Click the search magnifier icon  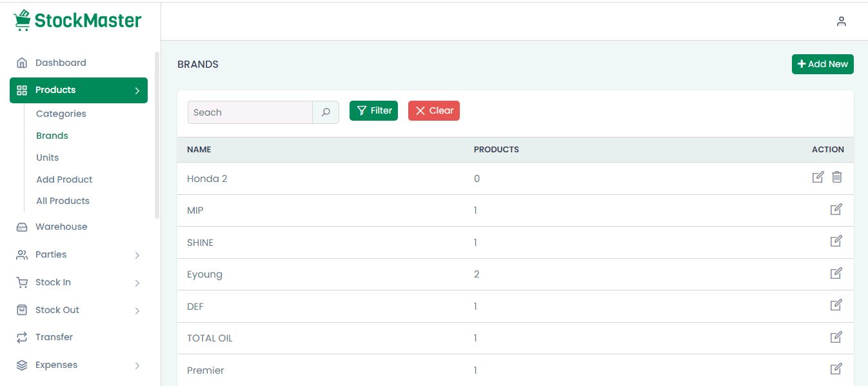coord(326,112)
